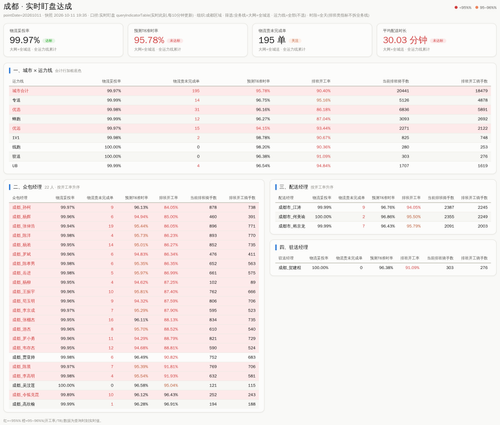Viewport: 500px width, 425px height.
Task: Click the 1707 cell in the UB row
Action: click(404, 166)
